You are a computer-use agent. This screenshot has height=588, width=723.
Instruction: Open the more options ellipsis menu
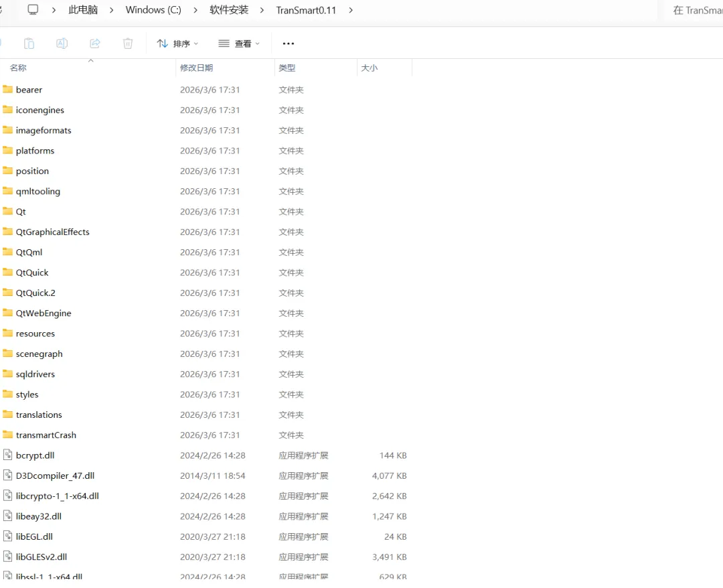point(288,44)
